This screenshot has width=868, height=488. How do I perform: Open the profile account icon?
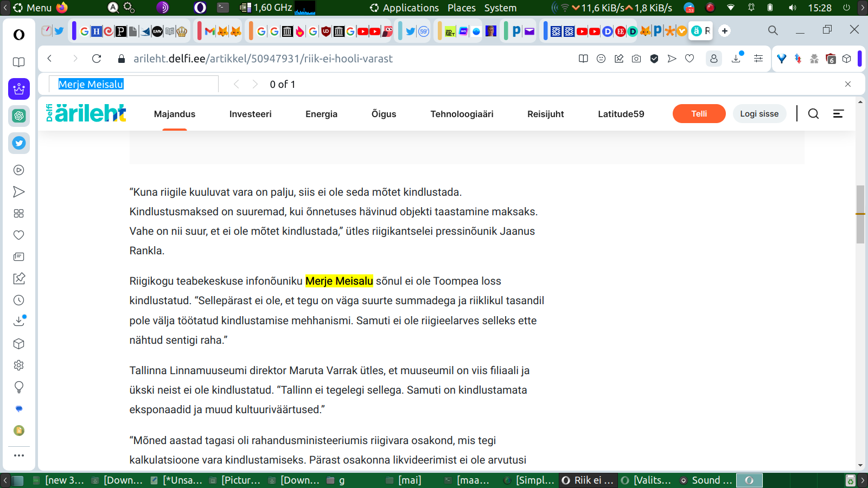coord(714,59)
